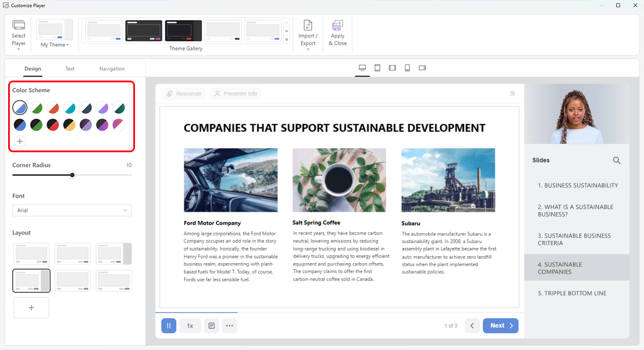
Task: Go to slide 5 Tripple Bottom Line
Action: pos(572,294)
